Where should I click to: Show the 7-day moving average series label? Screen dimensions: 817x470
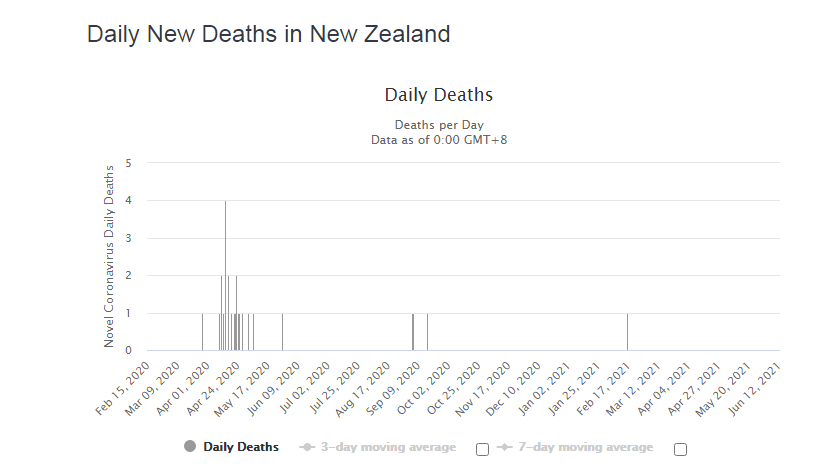point(586,447)
